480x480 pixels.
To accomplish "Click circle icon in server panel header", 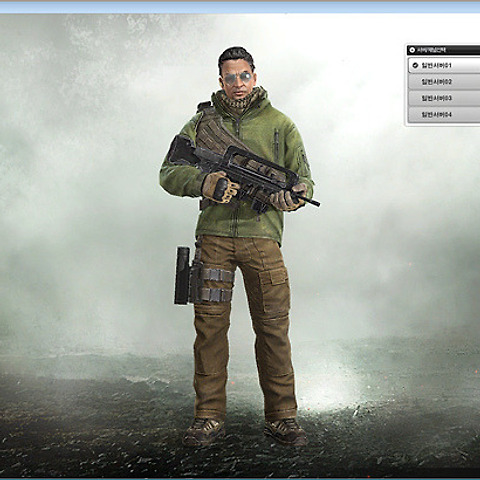I will [x=412, y=50].
